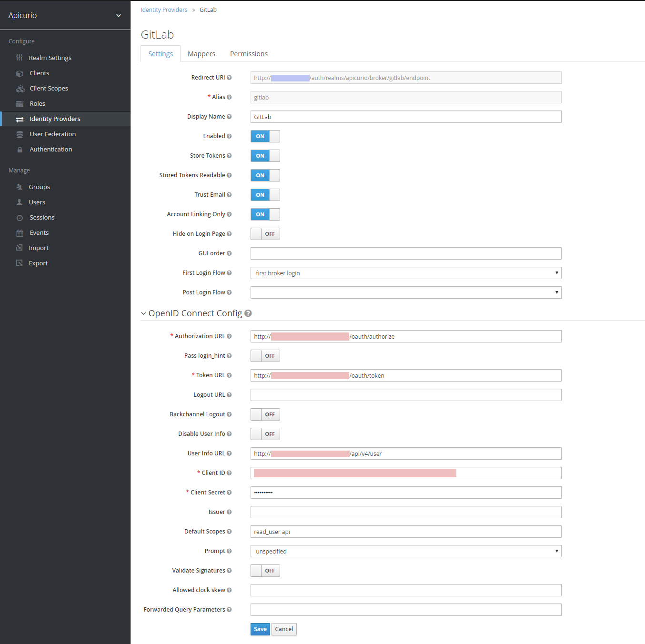Switch to the Mappers tab
Screen dimensions: 645x644
click(201, 53)
